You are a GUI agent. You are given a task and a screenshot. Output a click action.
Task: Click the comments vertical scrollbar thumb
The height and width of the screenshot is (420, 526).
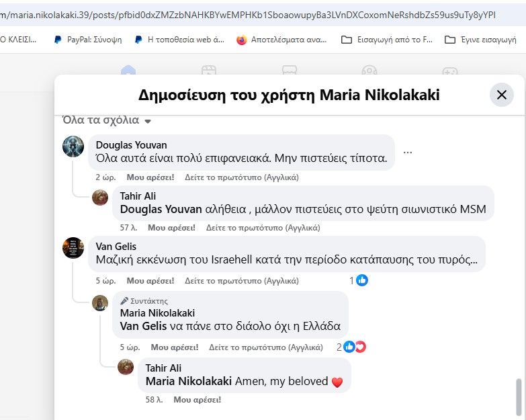click(519, 397)
